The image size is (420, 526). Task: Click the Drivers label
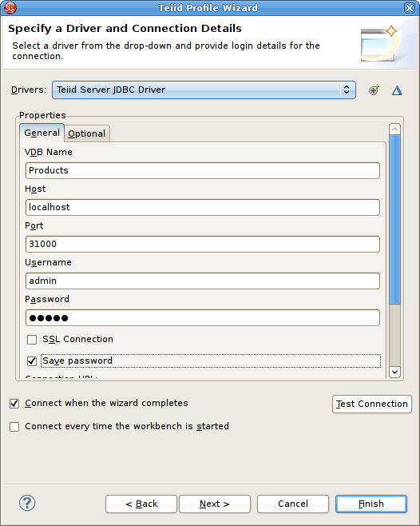coord(29,90)
